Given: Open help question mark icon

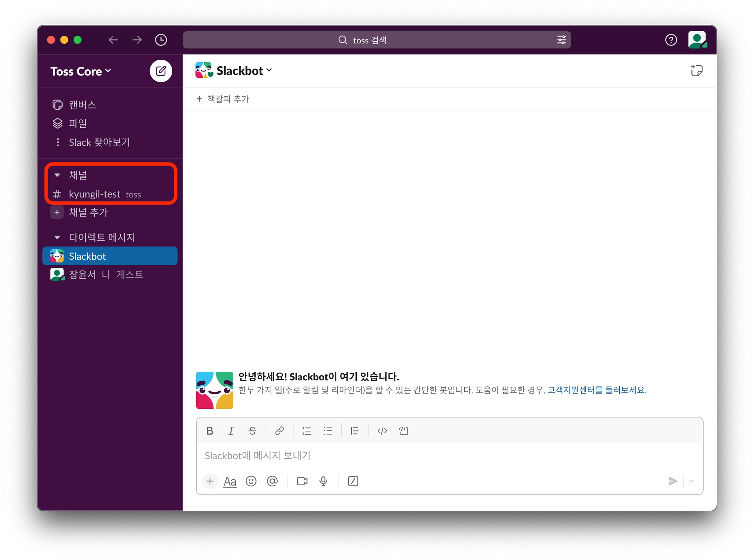Looking at the screenshot, I should click(x=671, y=40).
